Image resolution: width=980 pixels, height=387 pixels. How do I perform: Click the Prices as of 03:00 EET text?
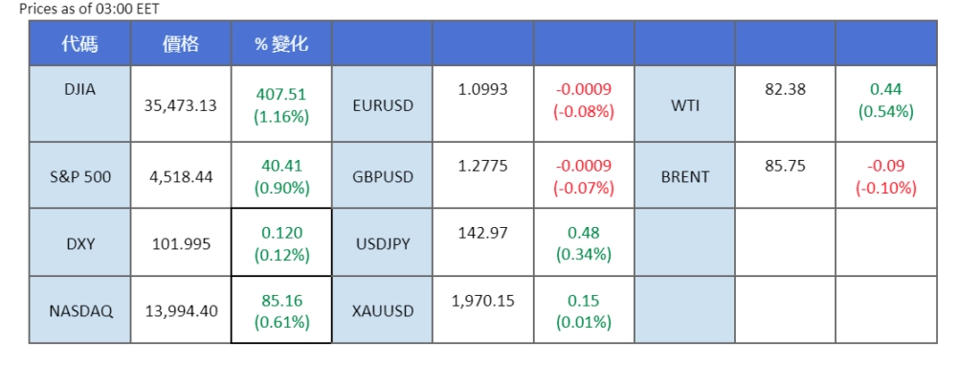click(x=83, y=9)
